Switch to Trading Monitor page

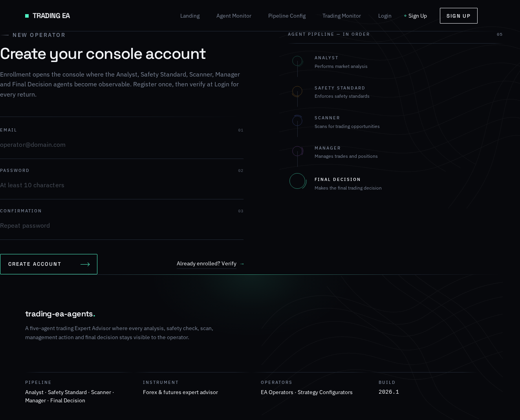pos(342,16)
